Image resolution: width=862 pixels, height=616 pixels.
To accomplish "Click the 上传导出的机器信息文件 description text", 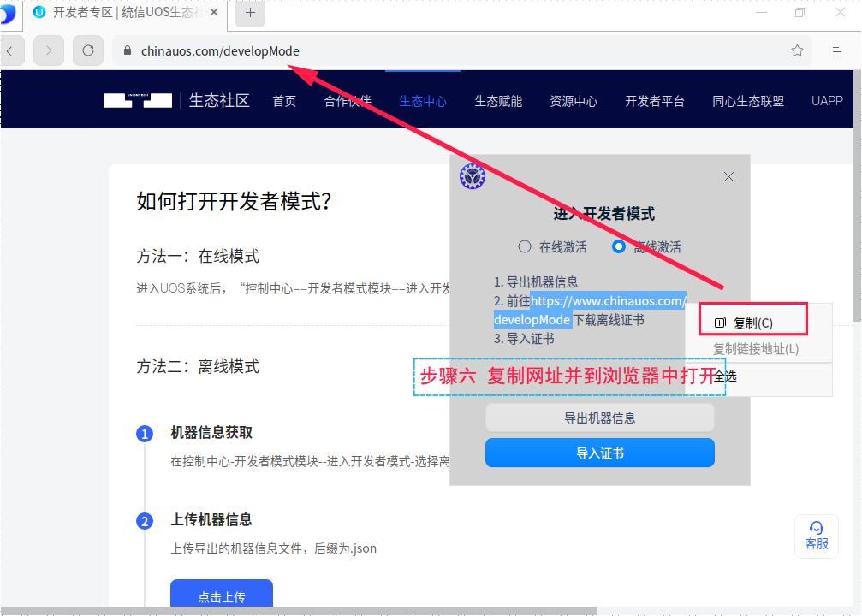I will (274, 548).
